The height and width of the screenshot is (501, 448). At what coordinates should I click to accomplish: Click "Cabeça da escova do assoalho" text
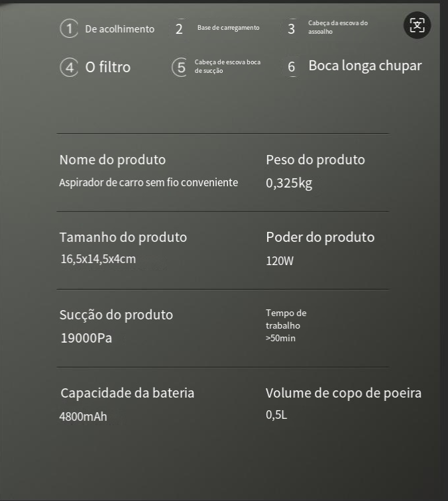coord(337,27)
